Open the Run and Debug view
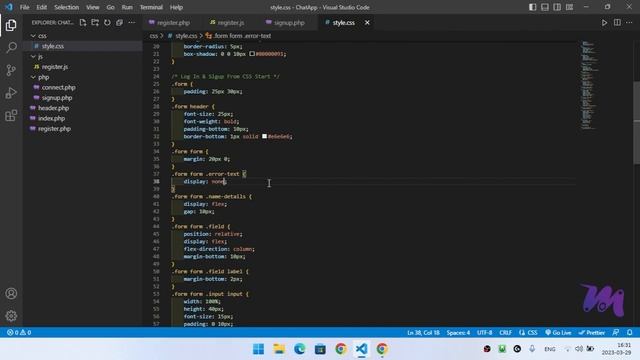 (11, 93)
